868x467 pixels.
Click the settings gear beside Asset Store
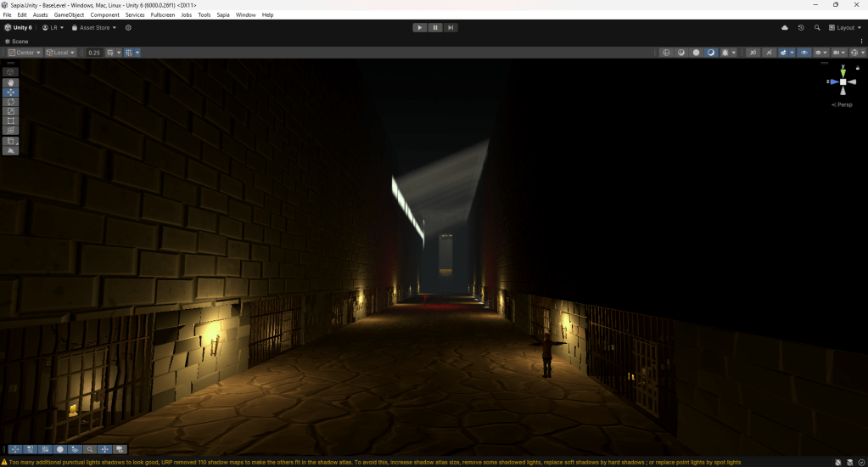coord(128,27)
